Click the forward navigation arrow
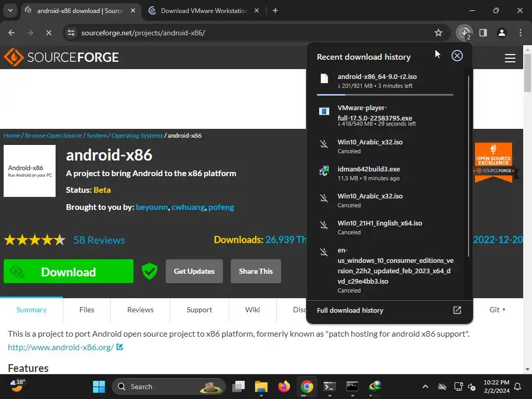The height and width of the screenshot is (399, 532). (30, 33)
